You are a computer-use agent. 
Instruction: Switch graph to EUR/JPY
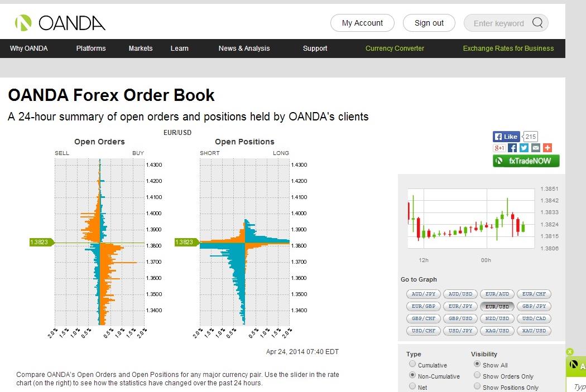[460, 307]
